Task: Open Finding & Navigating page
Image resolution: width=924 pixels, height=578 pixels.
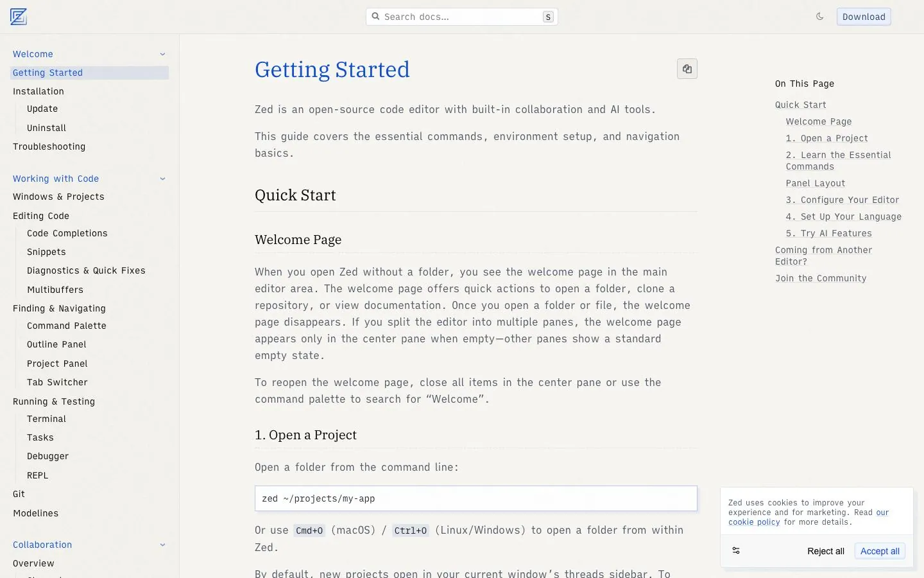Action: tap(59, 308)
